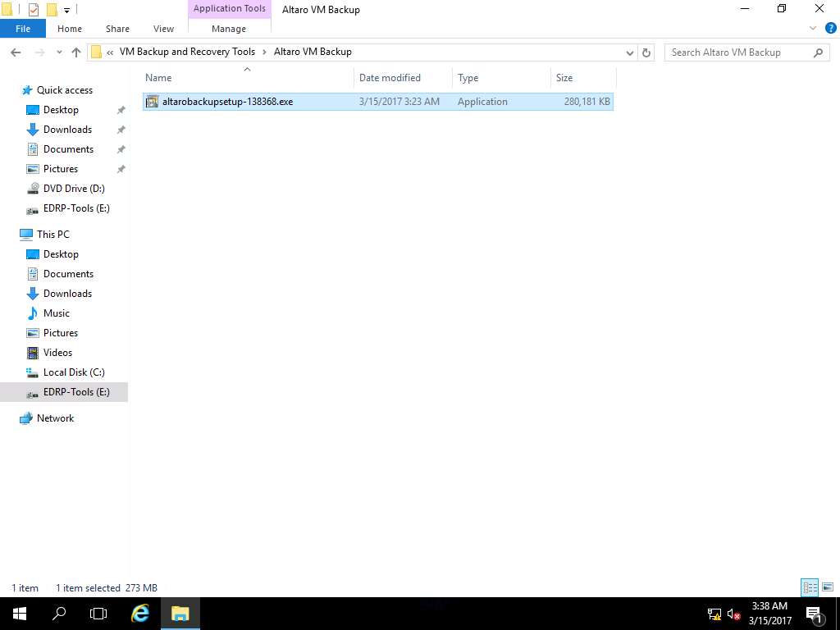Click the address bar folder icon
The height and width of the screenshot is (630, 840).
[97, 52]
